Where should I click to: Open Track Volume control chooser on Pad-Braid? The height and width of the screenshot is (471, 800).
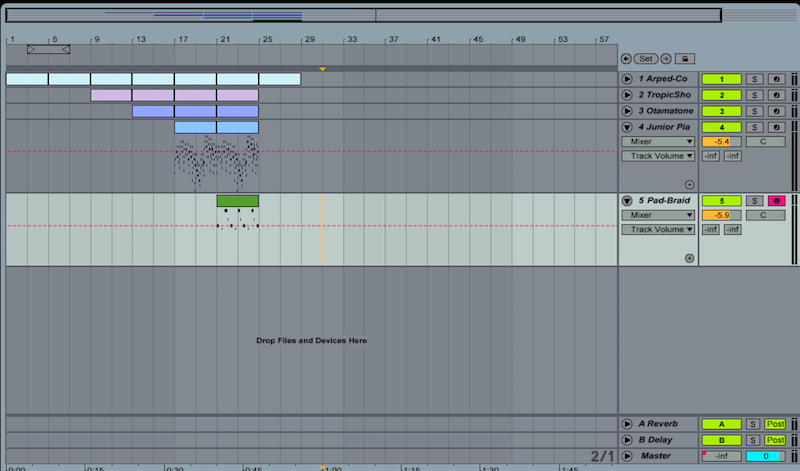point(658,230)
